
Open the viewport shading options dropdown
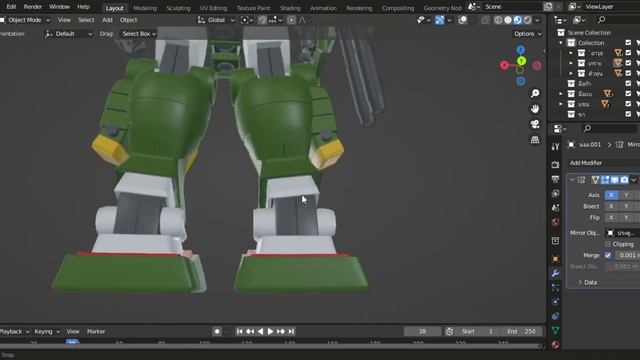point(537,20)
